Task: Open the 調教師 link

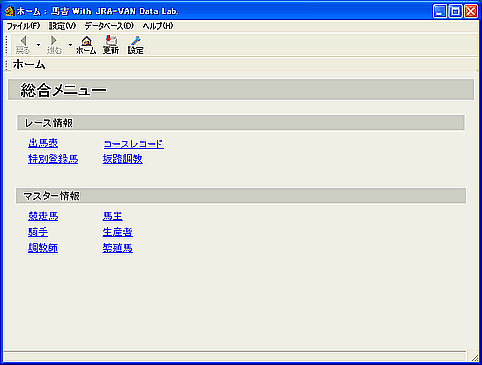Action: point(43,248)
